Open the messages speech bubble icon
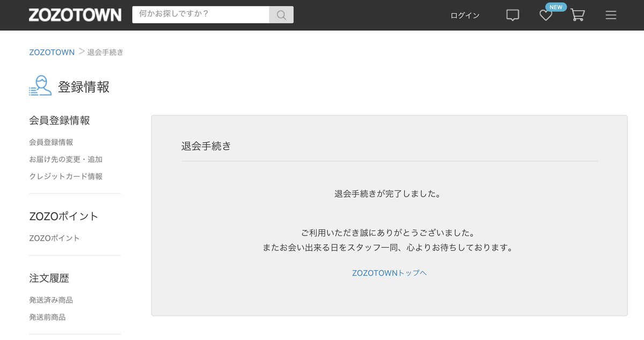 [x=513, y=16]
